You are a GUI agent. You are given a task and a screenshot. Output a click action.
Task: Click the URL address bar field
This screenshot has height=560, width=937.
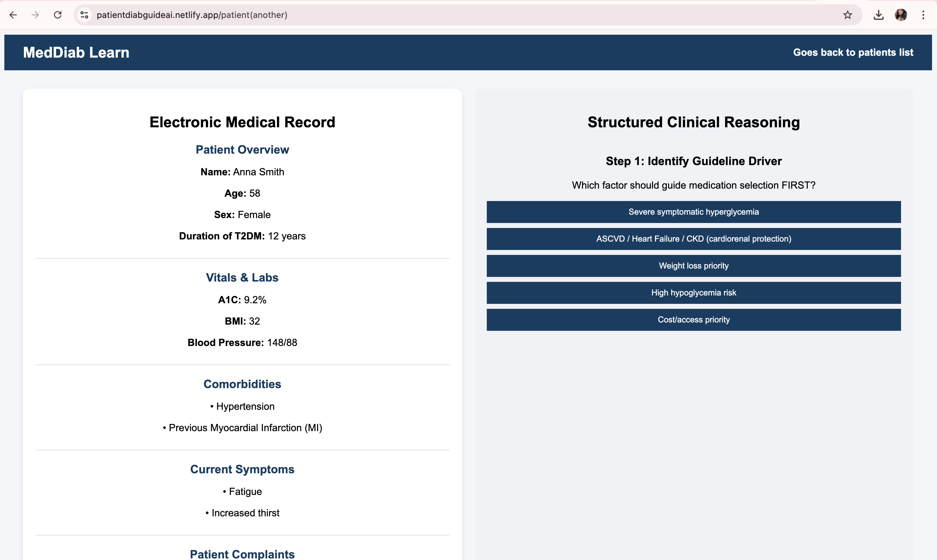pyautogui.click(x=453, y=15)
